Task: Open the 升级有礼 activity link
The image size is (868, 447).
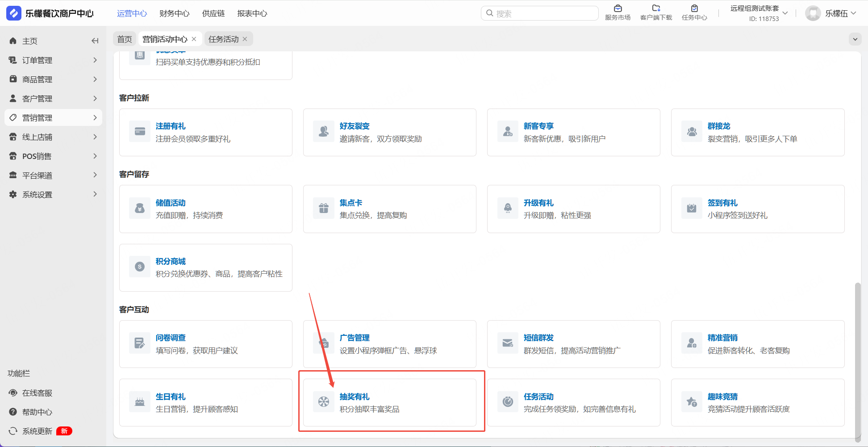Action: (538, 203)
